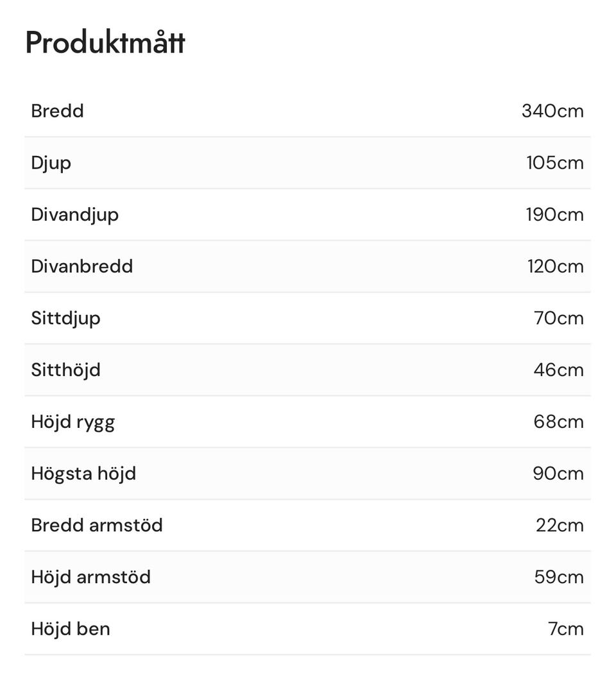Select the Bredd row label
The height and width of the screenshot is (691, 616).
[57, 111]
